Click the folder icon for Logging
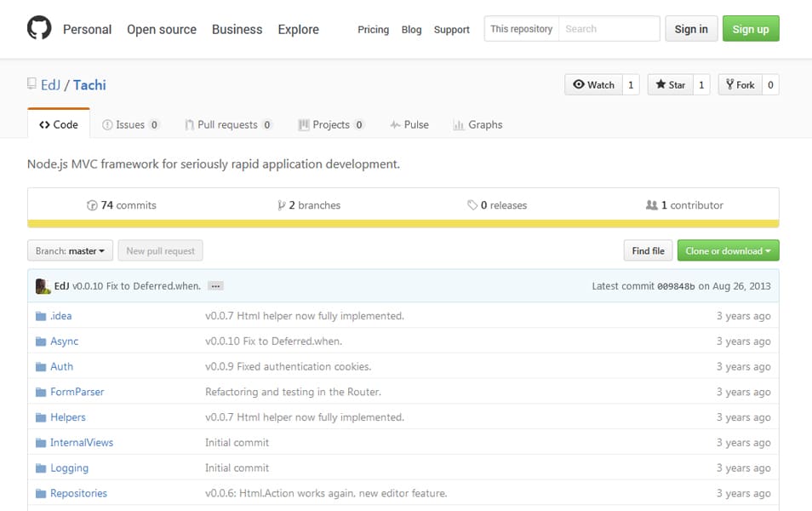The image size is (812, 511). coord(41,468)
